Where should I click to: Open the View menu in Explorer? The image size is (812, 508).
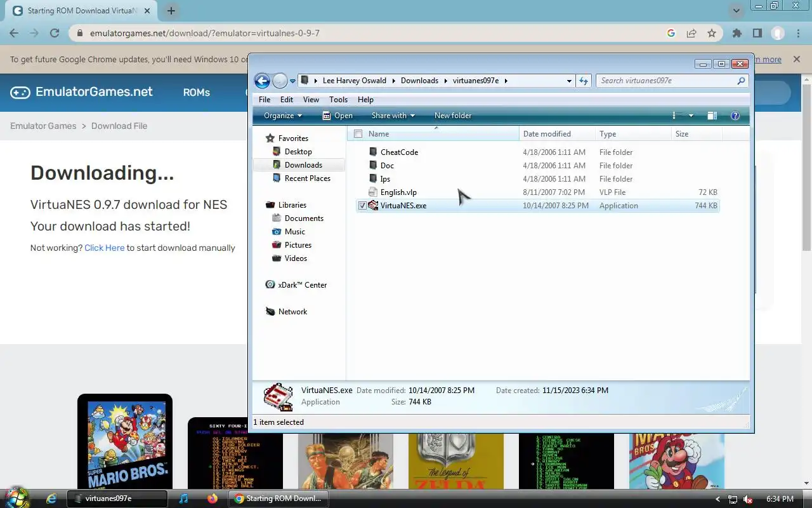click(311, 100)
